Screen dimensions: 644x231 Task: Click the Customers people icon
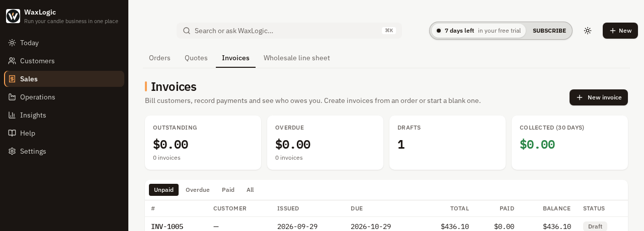[12, 61]
